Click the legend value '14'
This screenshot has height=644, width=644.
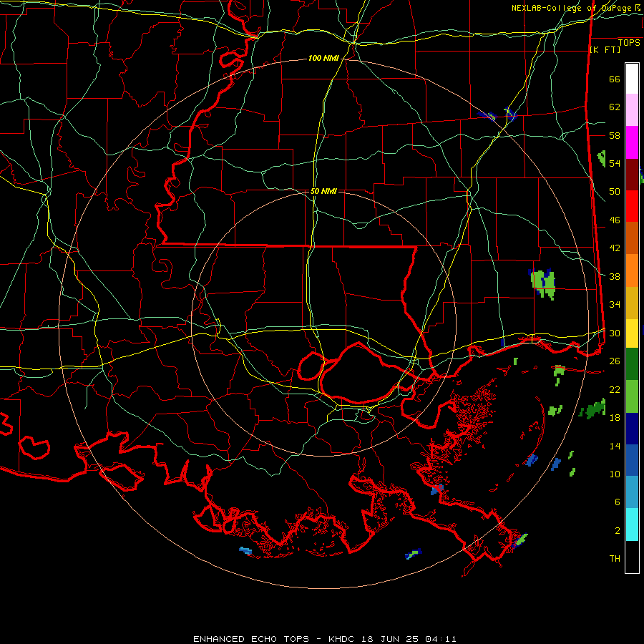(x=615, y=446)
